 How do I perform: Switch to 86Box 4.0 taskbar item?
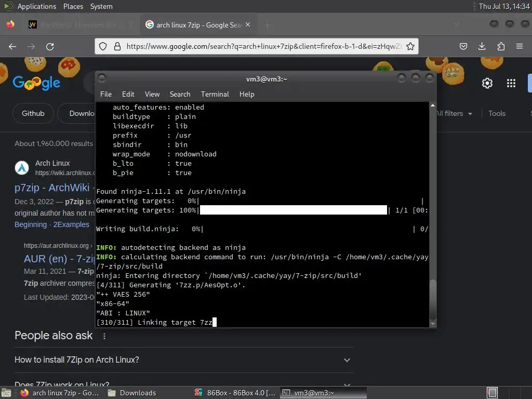(235, 393)
